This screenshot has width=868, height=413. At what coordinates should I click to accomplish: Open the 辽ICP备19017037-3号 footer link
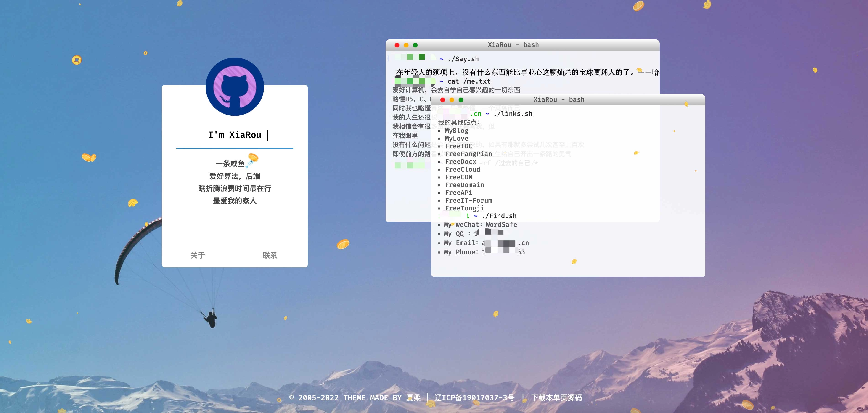pos(474,397)
